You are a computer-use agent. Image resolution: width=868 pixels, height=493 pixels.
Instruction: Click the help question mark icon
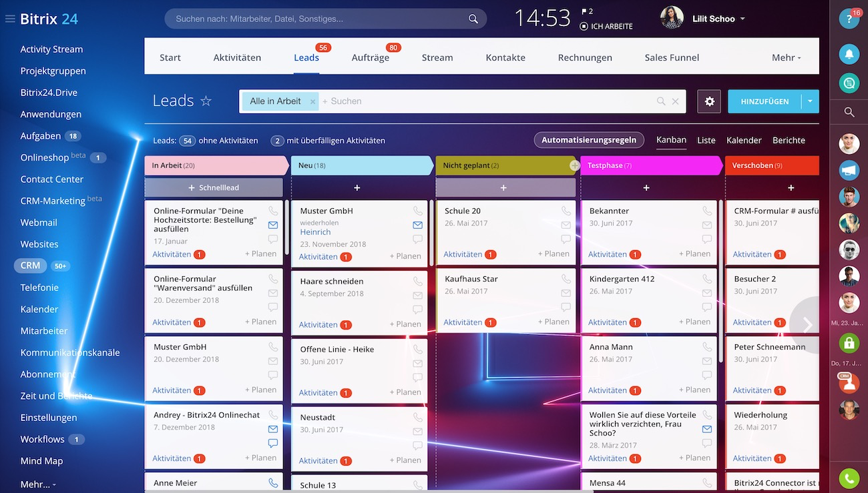coord(849,19)
